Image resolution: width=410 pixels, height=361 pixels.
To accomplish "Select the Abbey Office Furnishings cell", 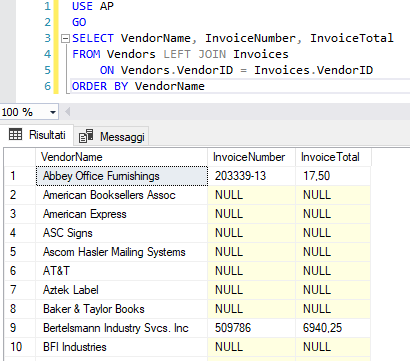I will point(122,176).
